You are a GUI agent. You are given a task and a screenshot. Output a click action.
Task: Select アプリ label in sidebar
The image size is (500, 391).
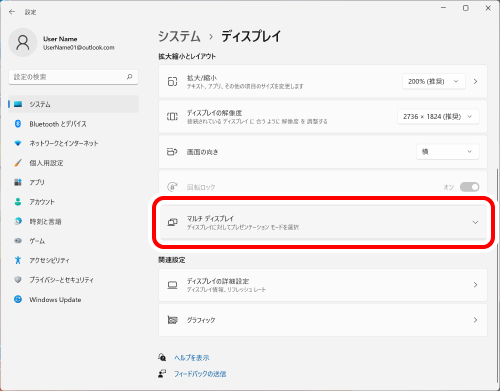(x=37, y=182)
